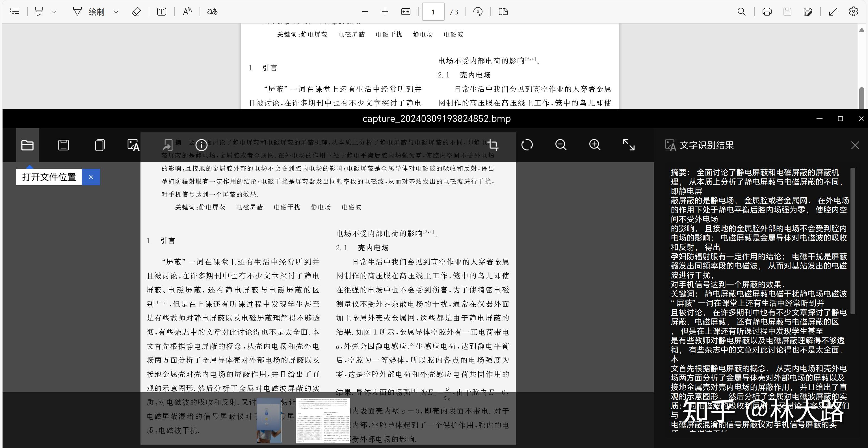Select the add text box tool
The image size is (868, 448).
[162, 12]
